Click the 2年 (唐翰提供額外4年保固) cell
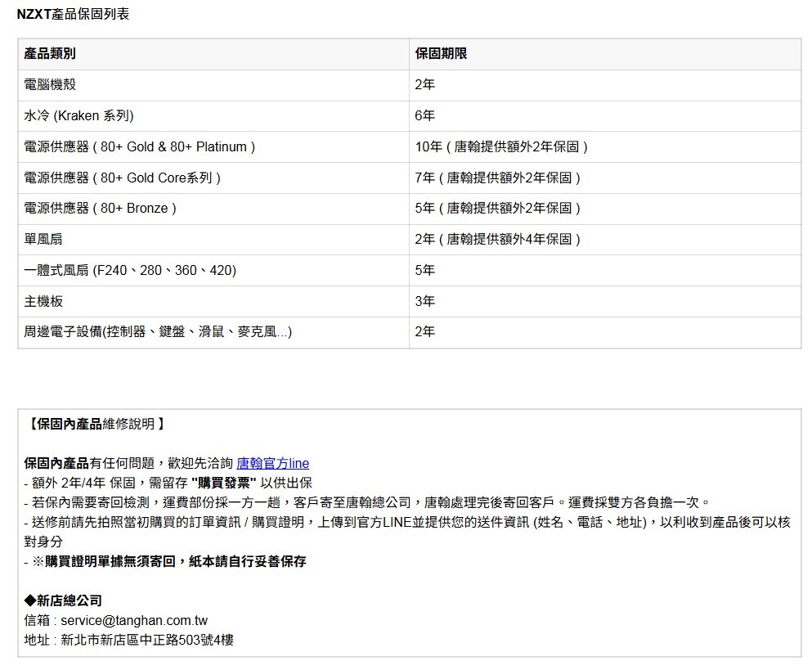Image resolution: width=812 pixels, height=670 pixels. pyautogui.click(x=605, y=240)
